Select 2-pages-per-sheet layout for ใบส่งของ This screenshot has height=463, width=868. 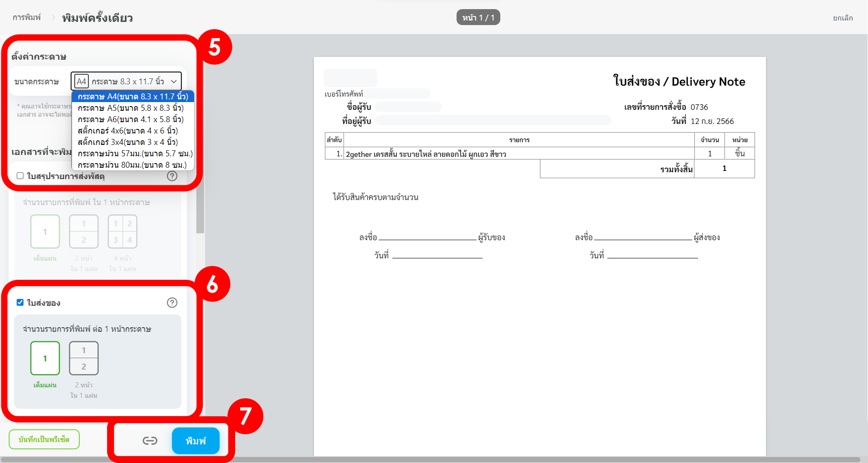[84, 358]
